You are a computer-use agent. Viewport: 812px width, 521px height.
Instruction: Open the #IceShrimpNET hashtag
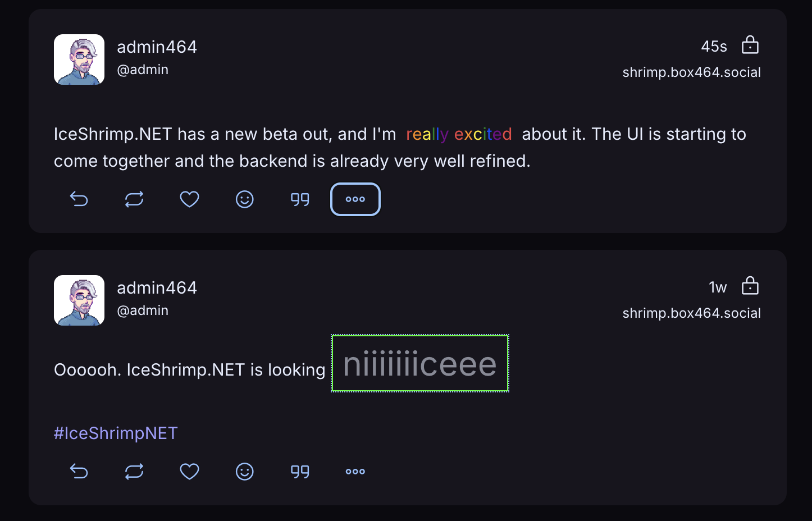[116, 433]
